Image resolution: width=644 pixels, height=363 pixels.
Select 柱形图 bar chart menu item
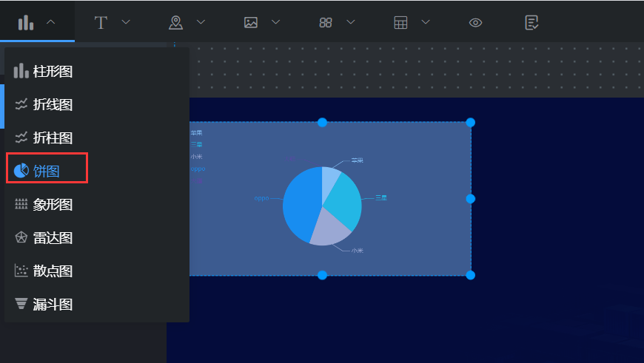click(97, 72)
